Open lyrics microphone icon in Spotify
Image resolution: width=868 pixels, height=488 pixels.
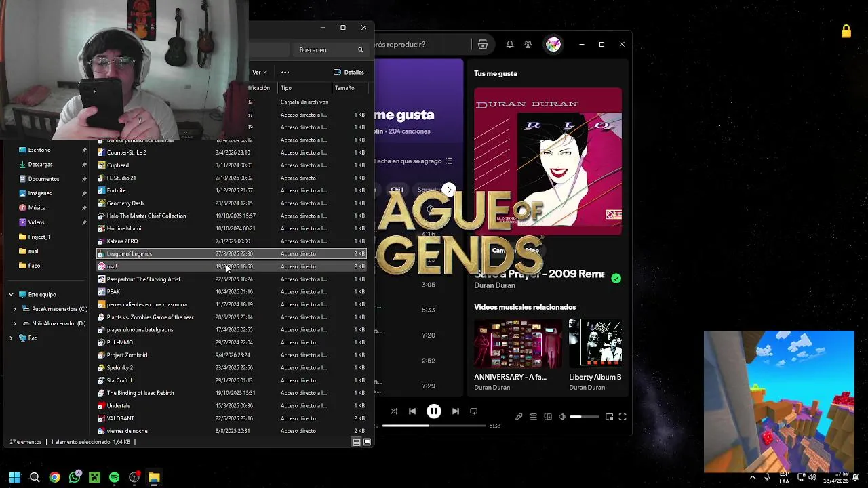(x=519, y=417)
